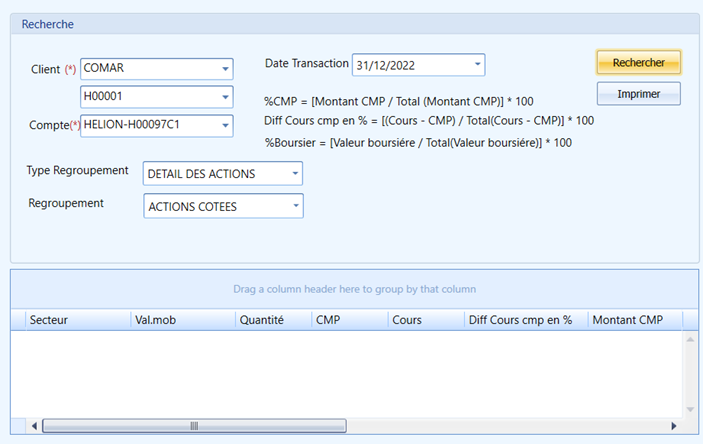
Task: Click the scroll right arrow of grid
Action: 673,426
